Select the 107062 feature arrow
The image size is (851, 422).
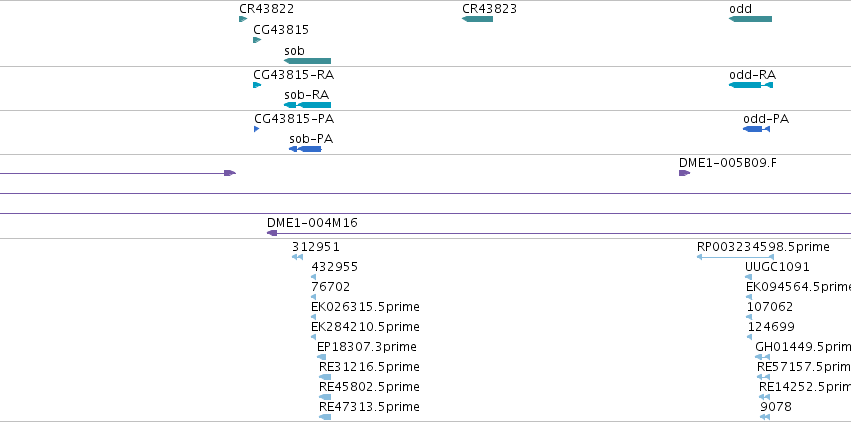750,317
